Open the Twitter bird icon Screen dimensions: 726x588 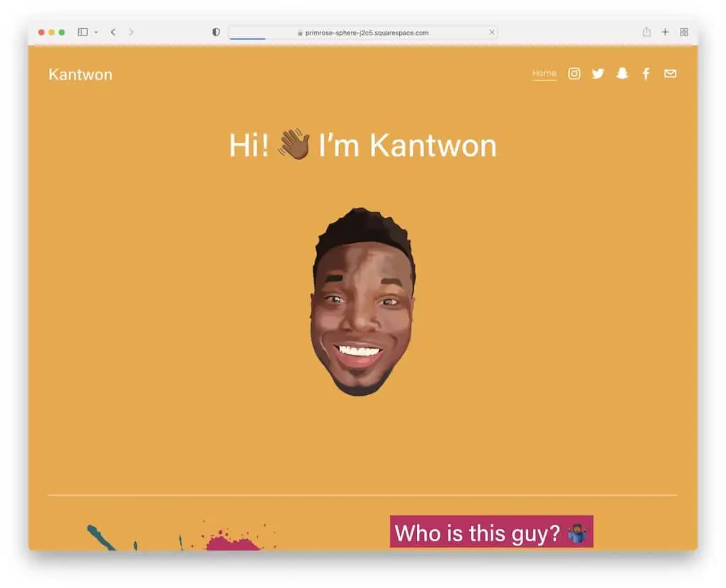click(598, 74)
